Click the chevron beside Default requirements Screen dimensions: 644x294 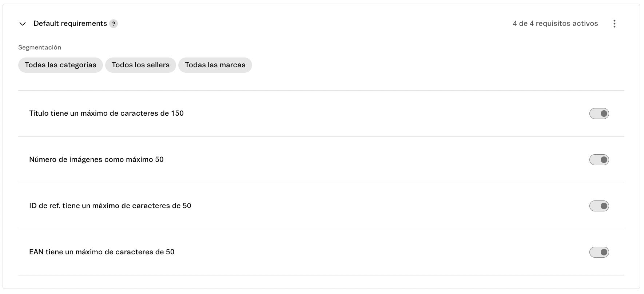coord(22,23)
